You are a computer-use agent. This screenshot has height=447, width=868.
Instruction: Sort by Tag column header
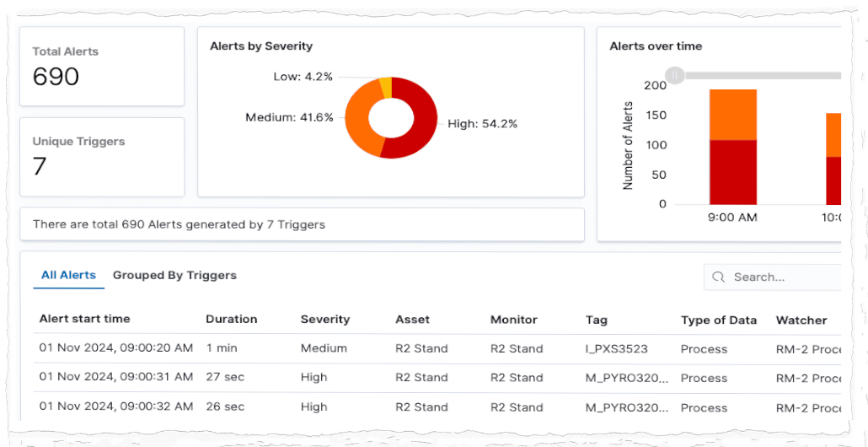596,319
